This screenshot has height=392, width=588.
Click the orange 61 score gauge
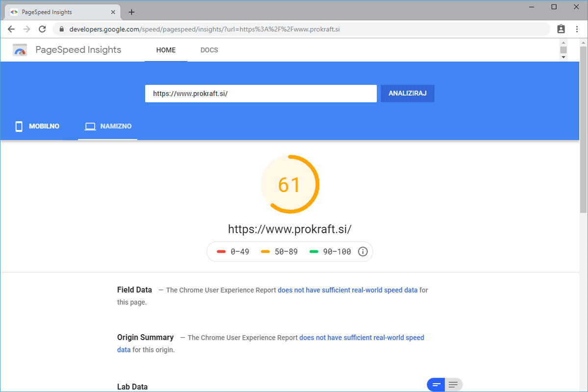[x=290, y=185]
